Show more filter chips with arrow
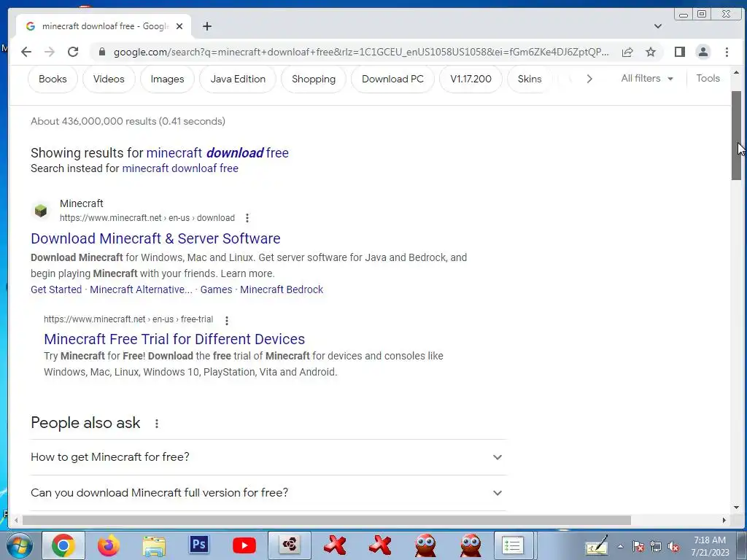Image resolution: width=747 pixels, height=560 pixels. point(589,79)
